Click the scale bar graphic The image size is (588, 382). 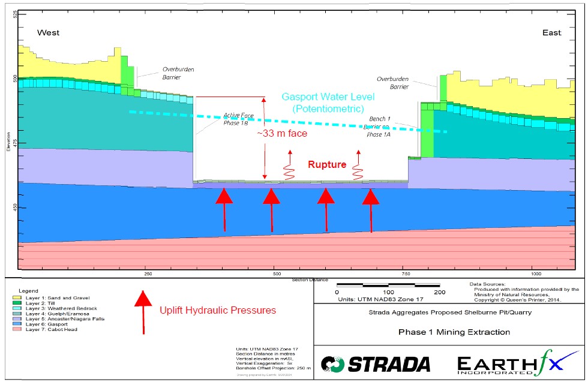point(388,285)
